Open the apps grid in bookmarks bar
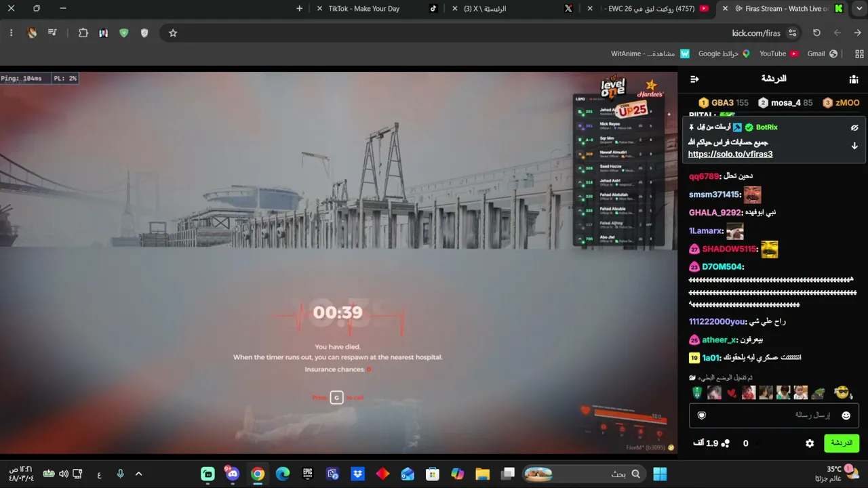Image resolution: width=868 pixels, height=488 pixels. (x=860, y=54)
